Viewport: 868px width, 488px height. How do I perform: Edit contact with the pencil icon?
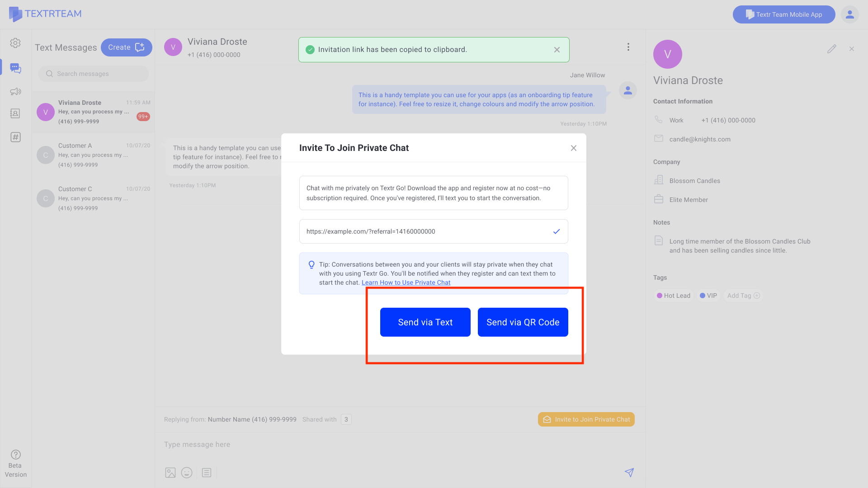831,49
